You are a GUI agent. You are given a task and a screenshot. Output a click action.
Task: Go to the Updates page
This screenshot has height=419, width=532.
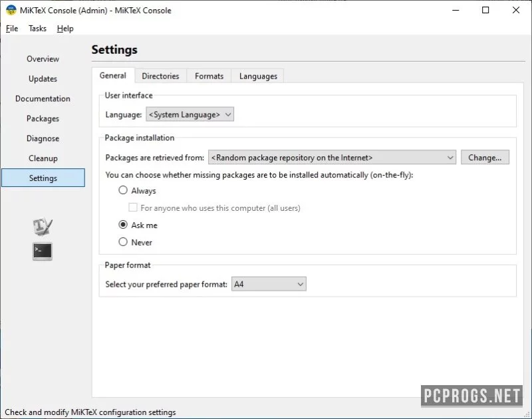click(x=43, y=78)
